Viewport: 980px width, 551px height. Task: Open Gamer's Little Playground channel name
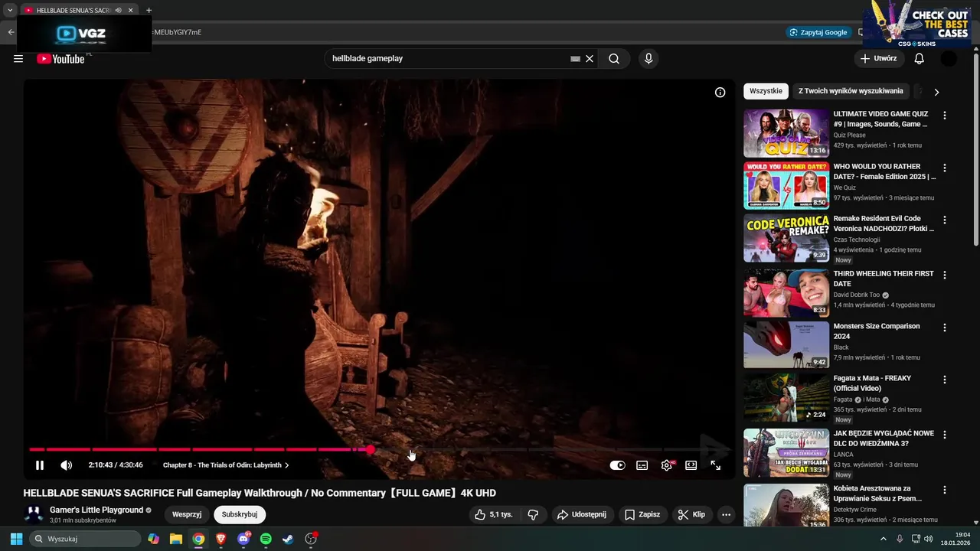96,510
